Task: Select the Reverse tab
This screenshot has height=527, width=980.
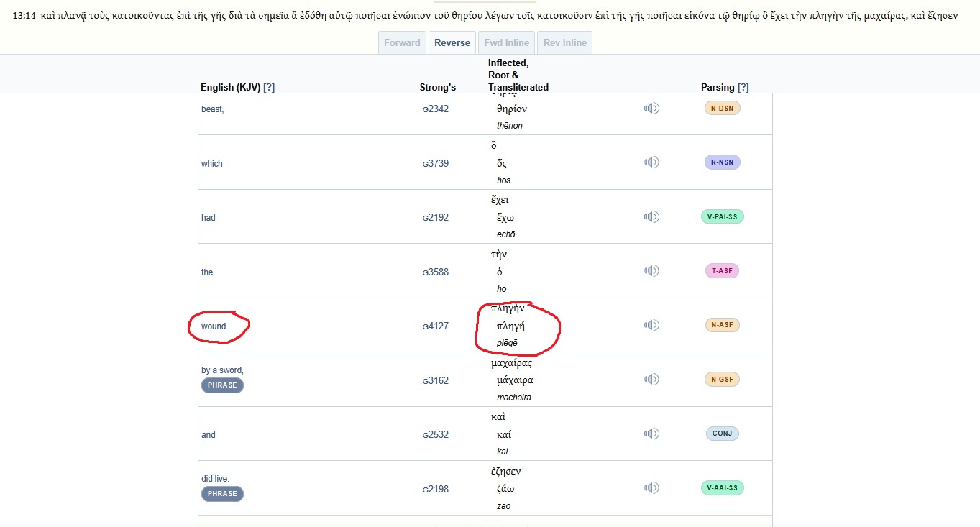Action: (452, 42)
